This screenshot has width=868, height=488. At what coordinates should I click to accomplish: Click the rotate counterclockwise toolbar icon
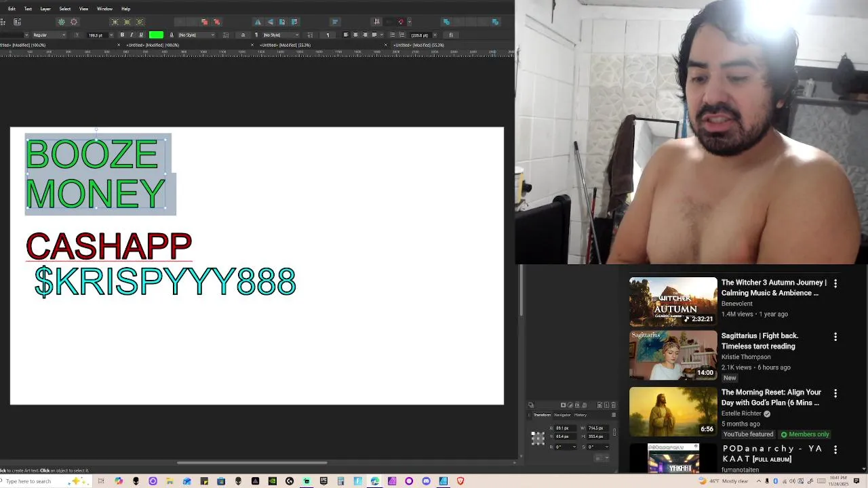coord(282,22)
